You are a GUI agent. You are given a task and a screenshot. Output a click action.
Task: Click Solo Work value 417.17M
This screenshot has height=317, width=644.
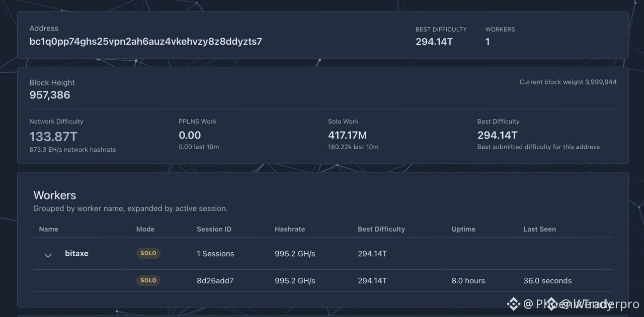(x=348, y=135)
